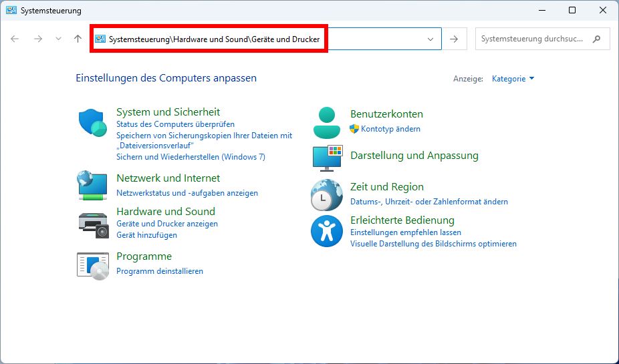Viewport: 619px width, 364px height.
Task: Click the Systemsteuerung icon in the title bar
Action: point(11,10)
